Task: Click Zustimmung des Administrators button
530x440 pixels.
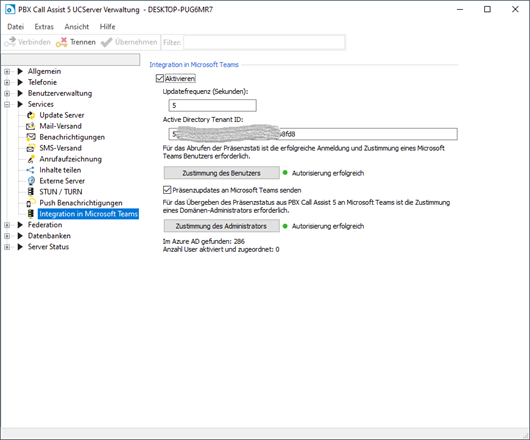Action: (222, 226)
